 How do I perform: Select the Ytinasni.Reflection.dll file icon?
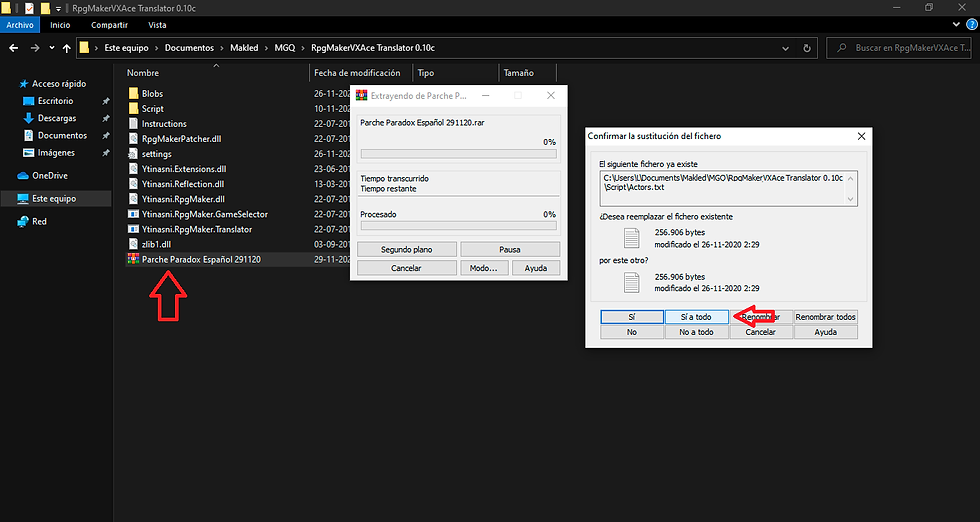[x=133, y=183]
